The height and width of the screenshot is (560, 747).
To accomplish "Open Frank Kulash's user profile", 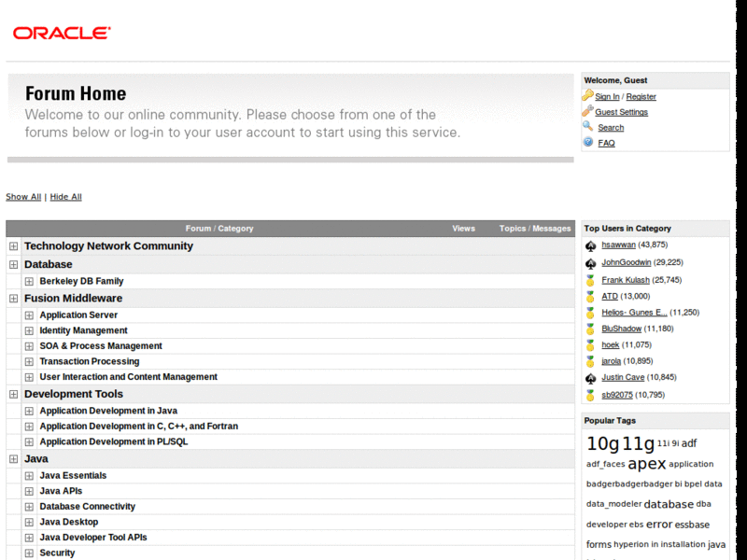I will tap(625, 280).
